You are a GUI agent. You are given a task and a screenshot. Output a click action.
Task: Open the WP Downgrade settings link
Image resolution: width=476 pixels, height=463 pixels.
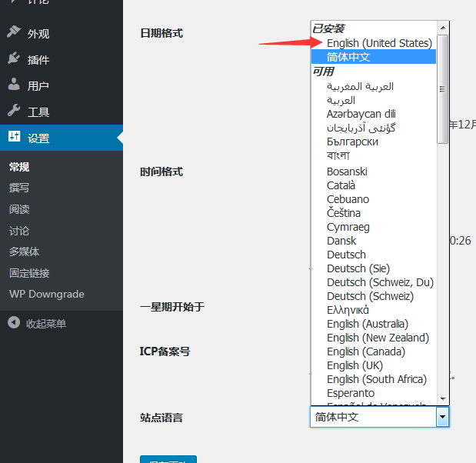point(46,294)
